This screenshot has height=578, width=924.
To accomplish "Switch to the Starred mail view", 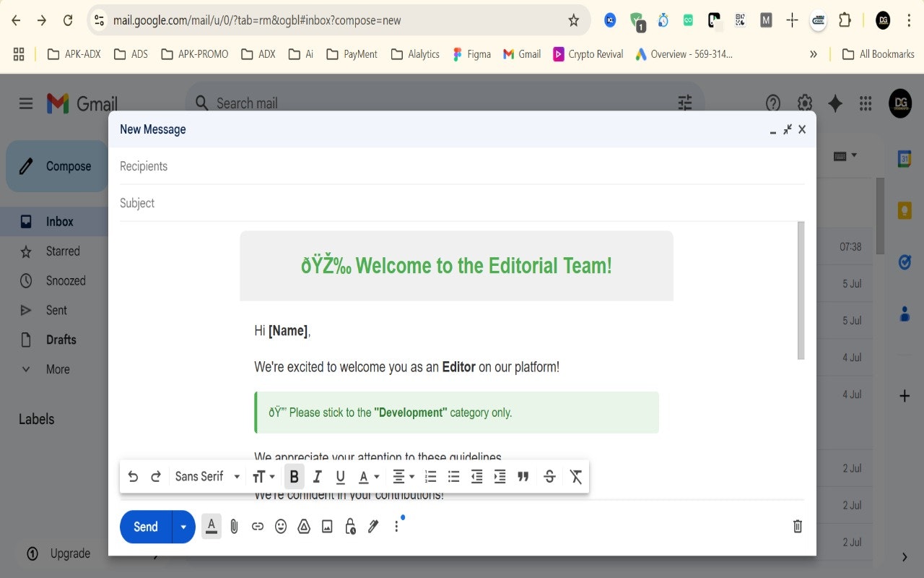I will point(64,251).
